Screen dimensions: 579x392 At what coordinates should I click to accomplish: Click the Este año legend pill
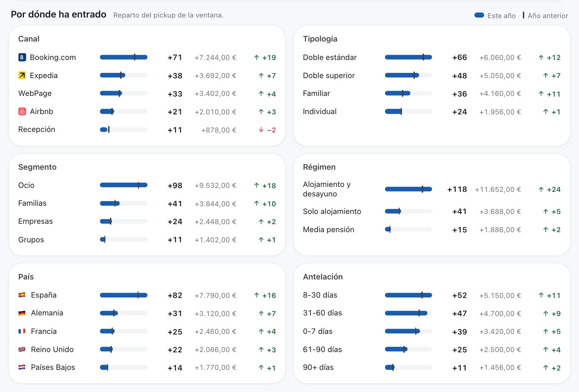(x=479, y=15)
